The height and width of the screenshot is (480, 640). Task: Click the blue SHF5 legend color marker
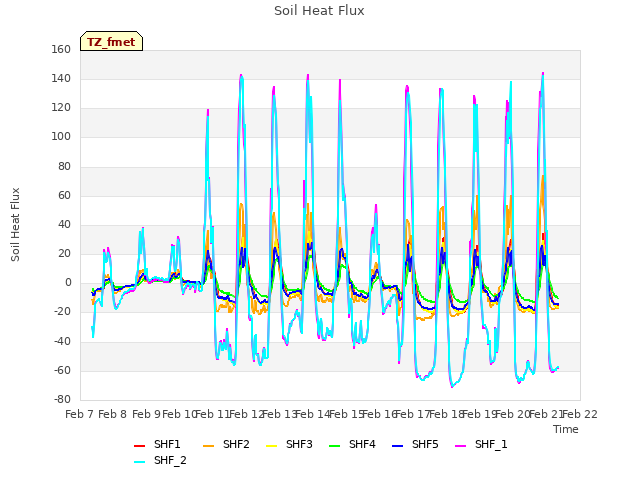(398, 446)
